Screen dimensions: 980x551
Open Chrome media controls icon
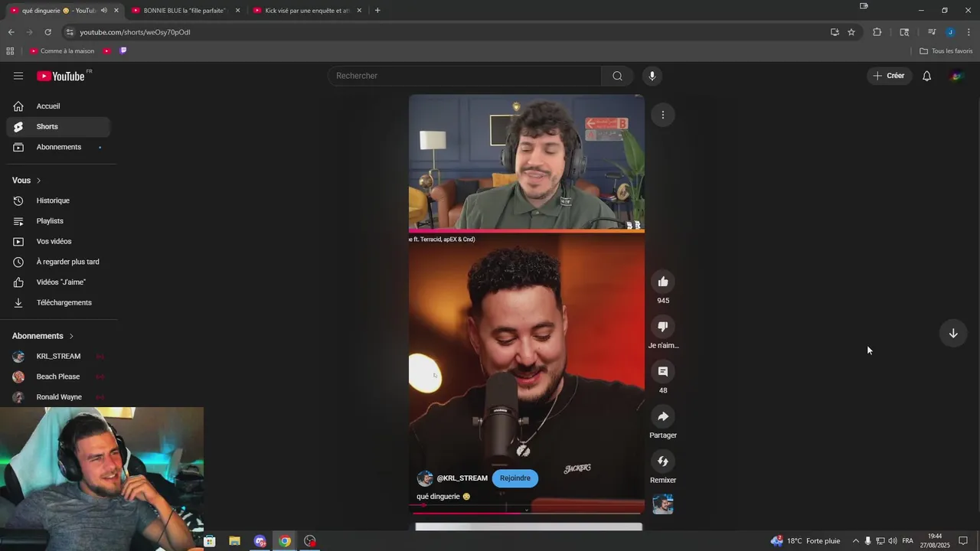point(932,32)
